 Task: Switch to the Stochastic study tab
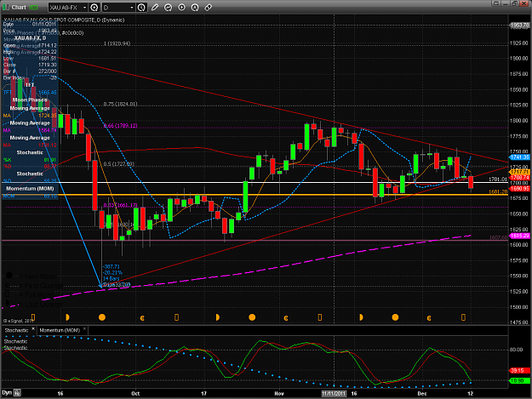[17, 330]
